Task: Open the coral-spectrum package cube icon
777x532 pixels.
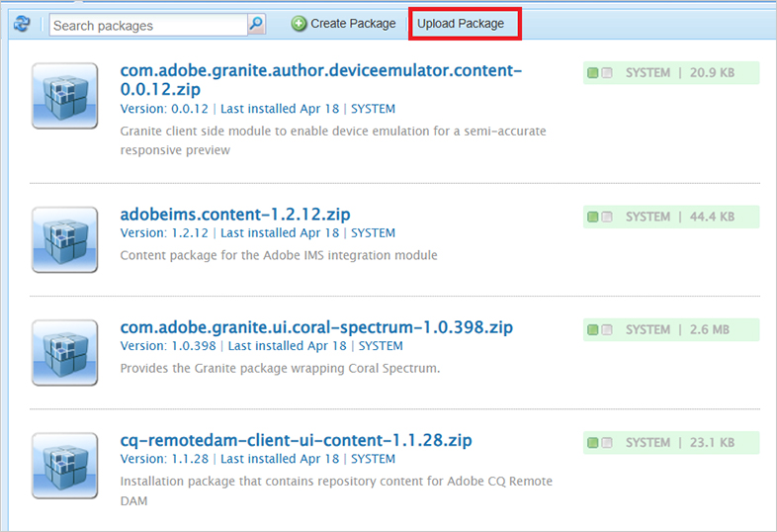Action: point(64,352)
